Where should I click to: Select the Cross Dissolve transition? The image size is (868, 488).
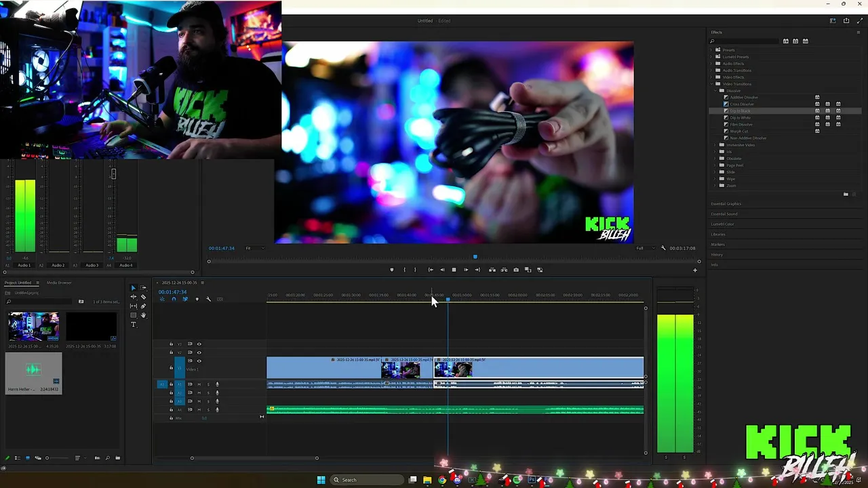click(742, 104)
